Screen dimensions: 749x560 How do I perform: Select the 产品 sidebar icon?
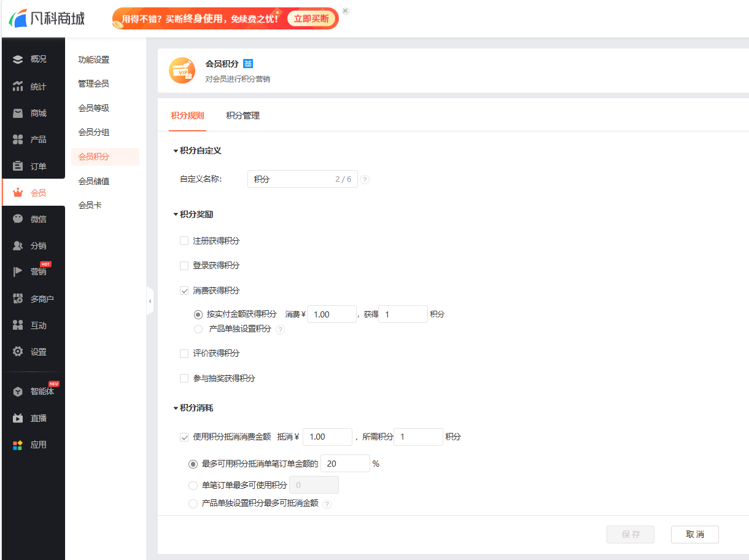[x=33, y=139]
